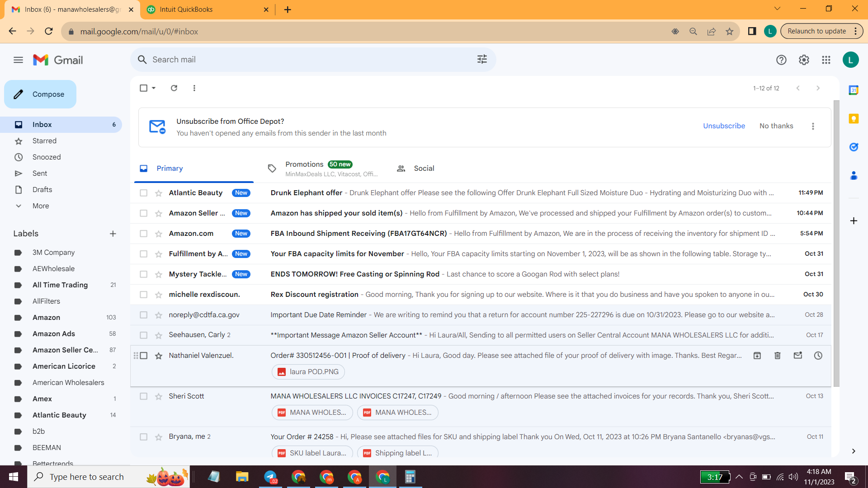
Task: Open the main menu hamburger icon
Action: pos(18,60)
